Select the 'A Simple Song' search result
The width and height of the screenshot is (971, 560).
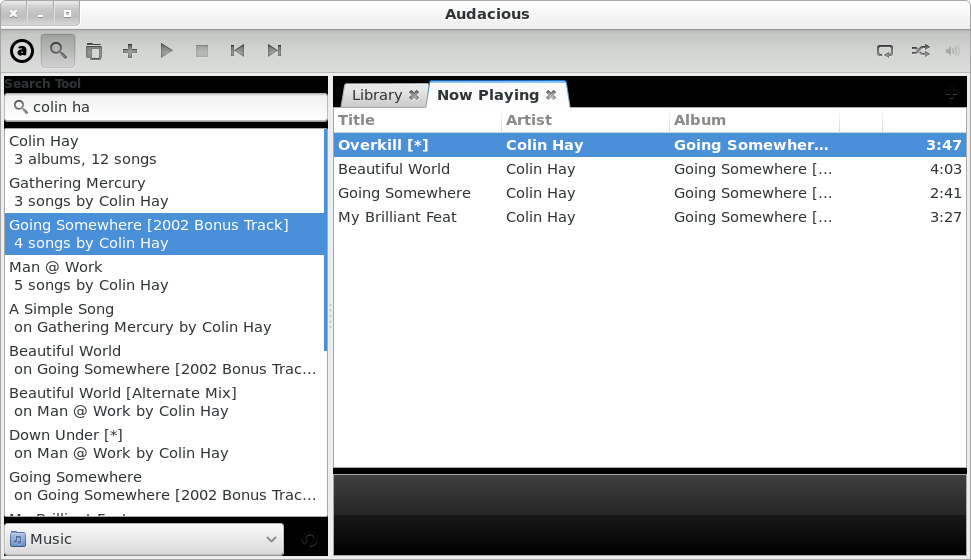pos(164,318)
